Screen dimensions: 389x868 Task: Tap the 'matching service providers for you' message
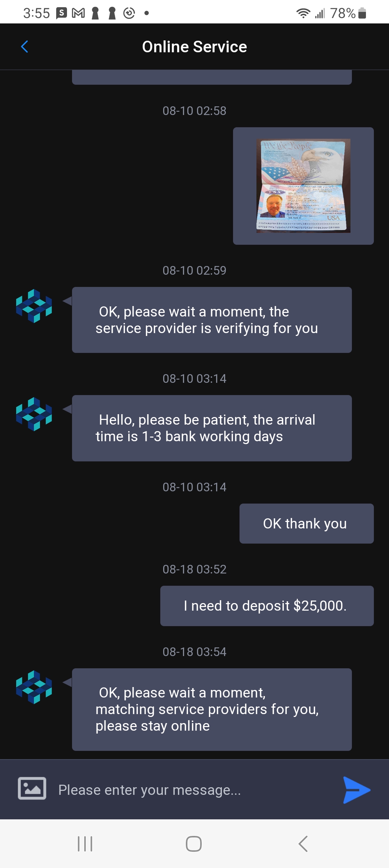[212, 709]
